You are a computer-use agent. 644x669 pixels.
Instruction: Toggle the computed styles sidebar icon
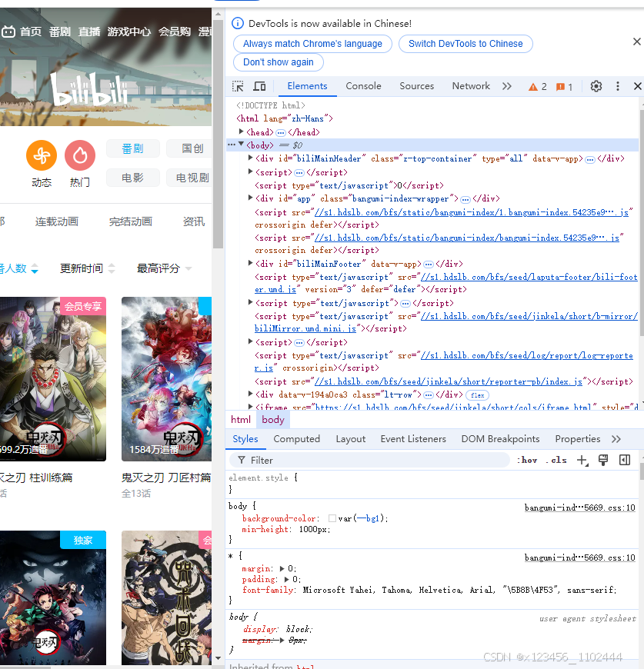(625, 460)
